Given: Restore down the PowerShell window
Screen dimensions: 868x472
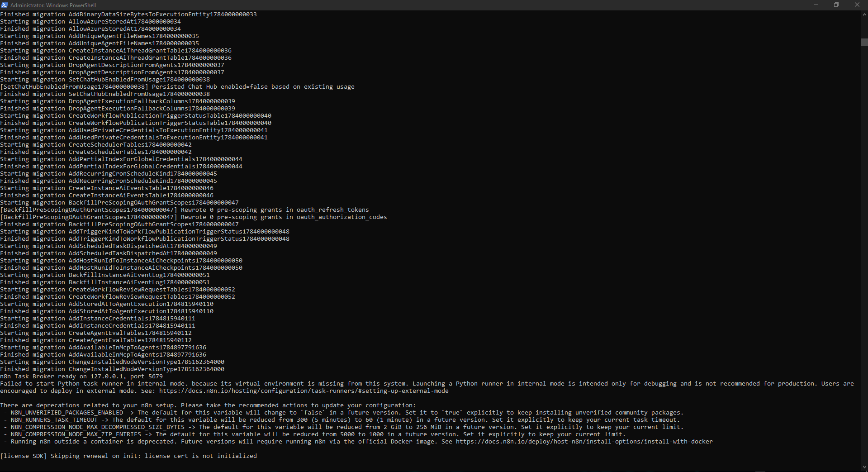Looking at the screenshot, I should point(836,5).
